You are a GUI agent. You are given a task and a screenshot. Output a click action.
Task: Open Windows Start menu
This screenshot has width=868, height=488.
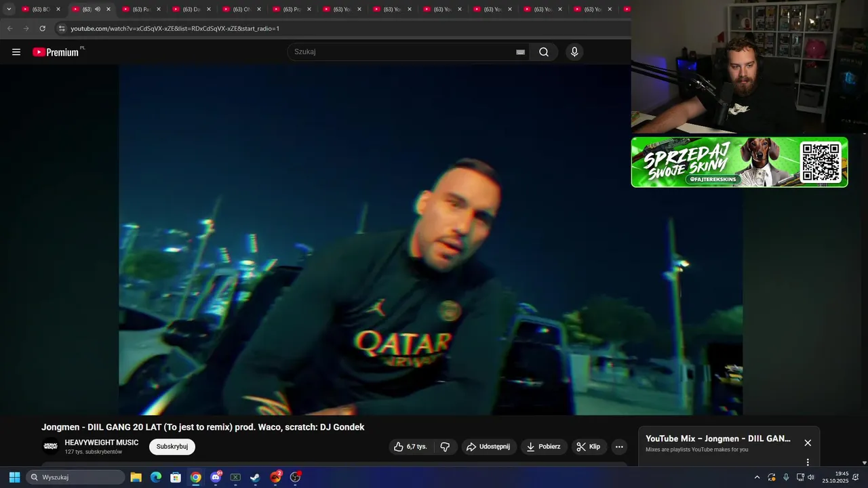(x=14, y=477)
